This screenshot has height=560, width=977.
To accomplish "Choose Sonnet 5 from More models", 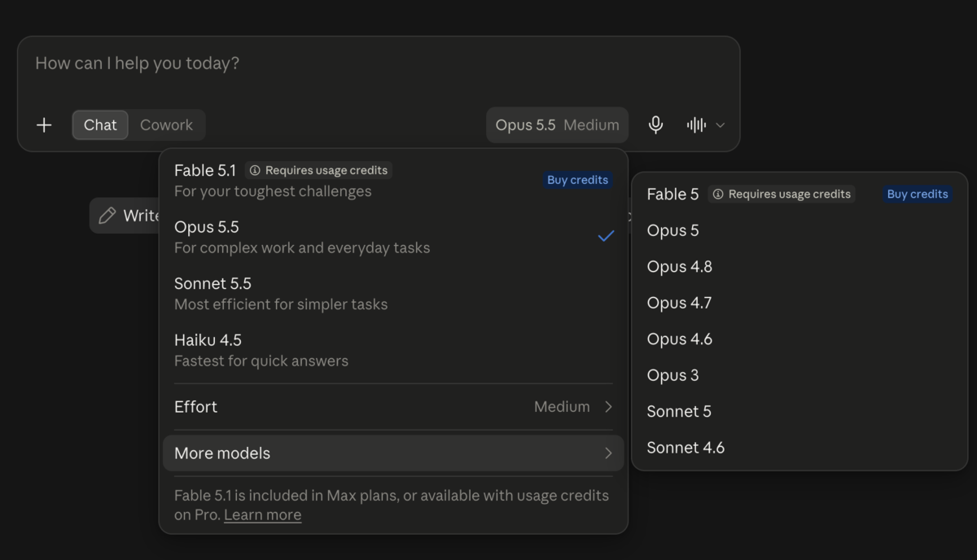I will pyautogui.click(x=799, y=411).
